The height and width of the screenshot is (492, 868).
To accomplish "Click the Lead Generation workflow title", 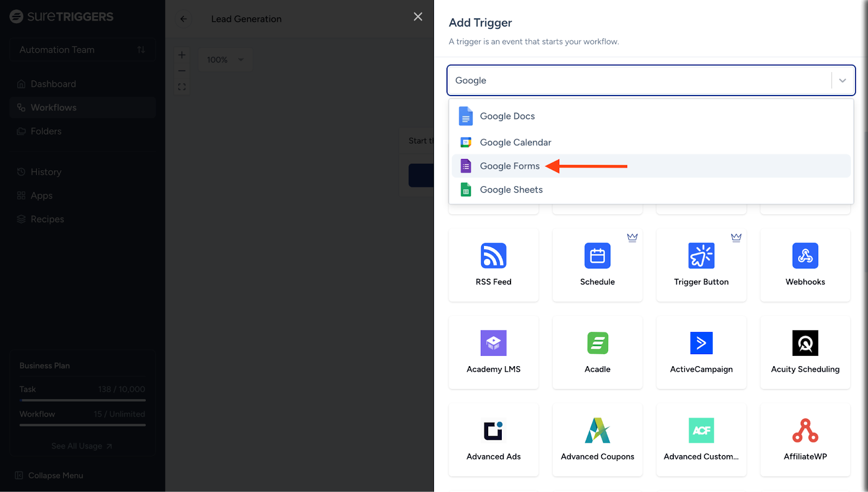I will (x=246, y=19).
